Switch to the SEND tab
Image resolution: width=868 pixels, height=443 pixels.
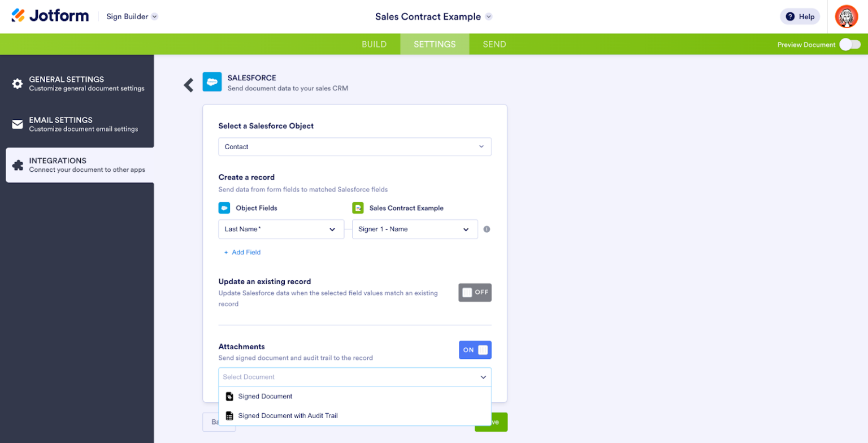[494, 44]
